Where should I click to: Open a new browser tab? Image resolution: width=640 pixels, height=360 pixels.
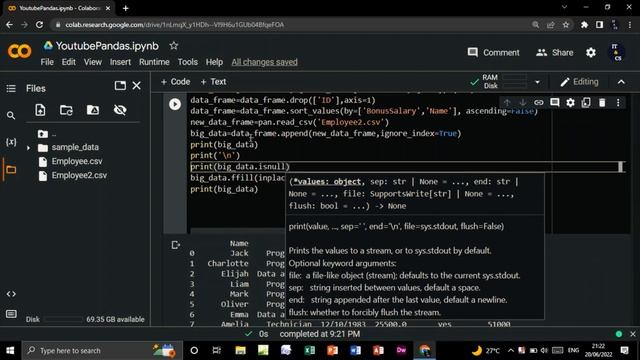[125, 8]
